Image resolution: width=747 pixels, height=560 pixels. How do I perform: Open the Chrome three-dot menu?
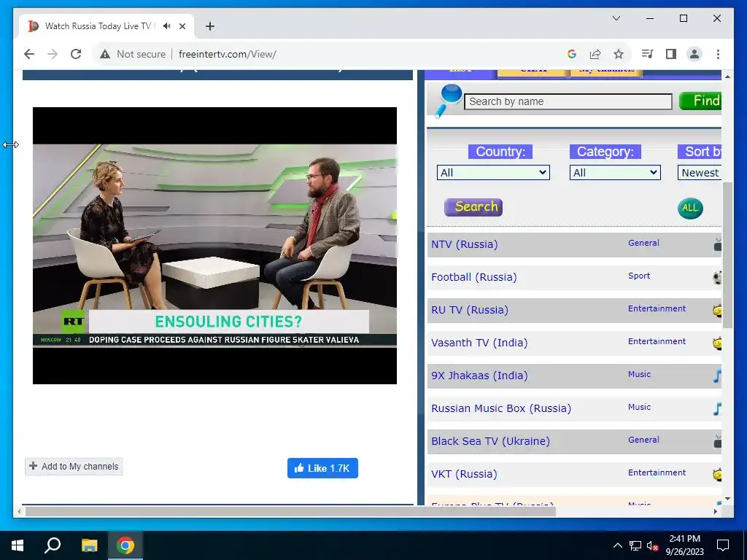click(718, 54)
